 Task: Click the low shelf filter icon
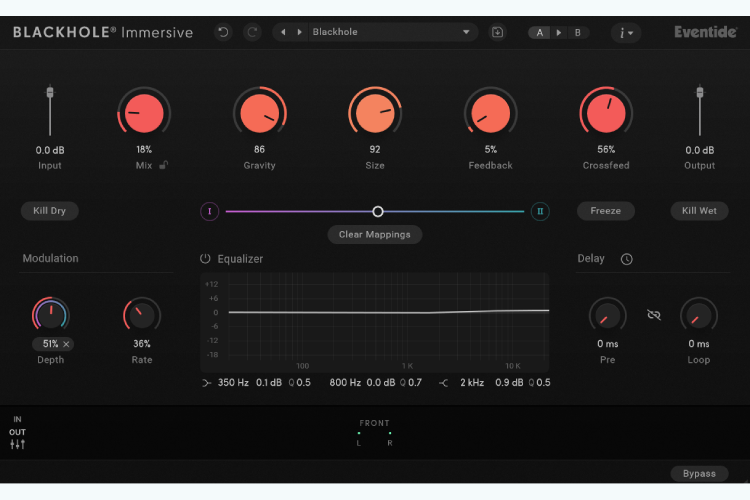pyautogui.click(x=206, y=383)
